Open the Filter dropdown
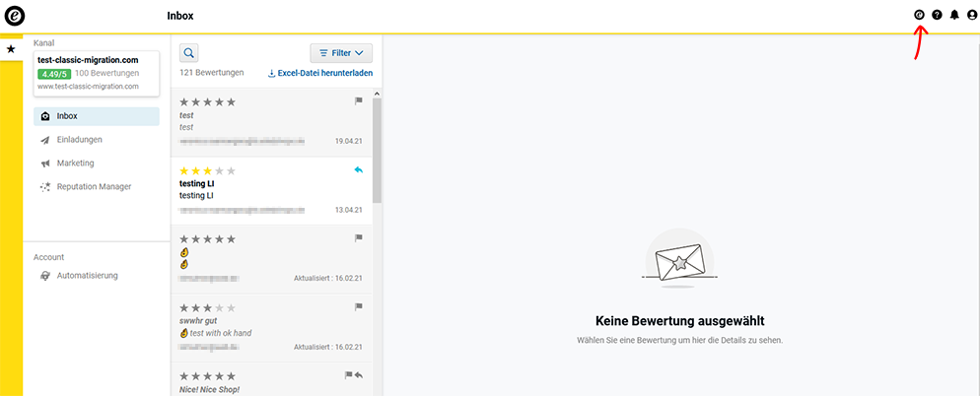Image resolution: width=980 pixels, height=396 pixels. point(341,53)
